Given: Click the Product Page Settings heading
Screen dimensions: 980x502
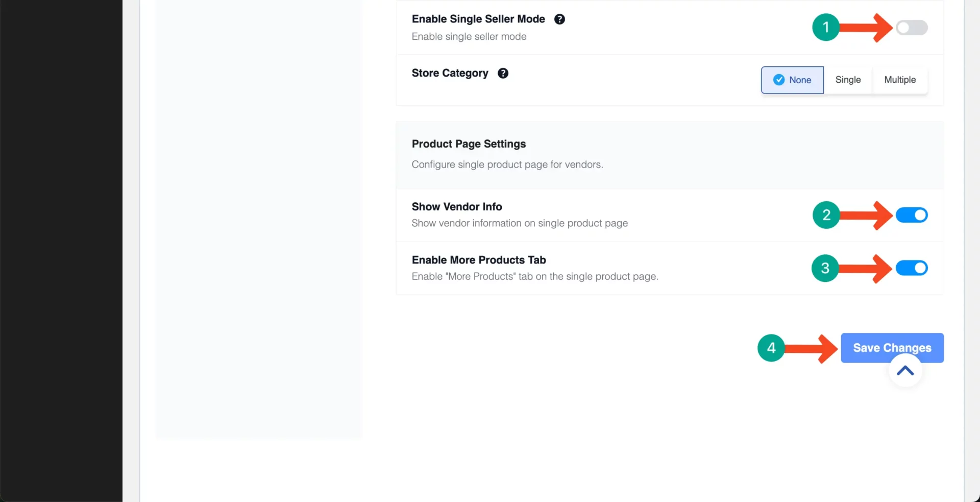Looking at the screenshot, I should tap(469, 144).
